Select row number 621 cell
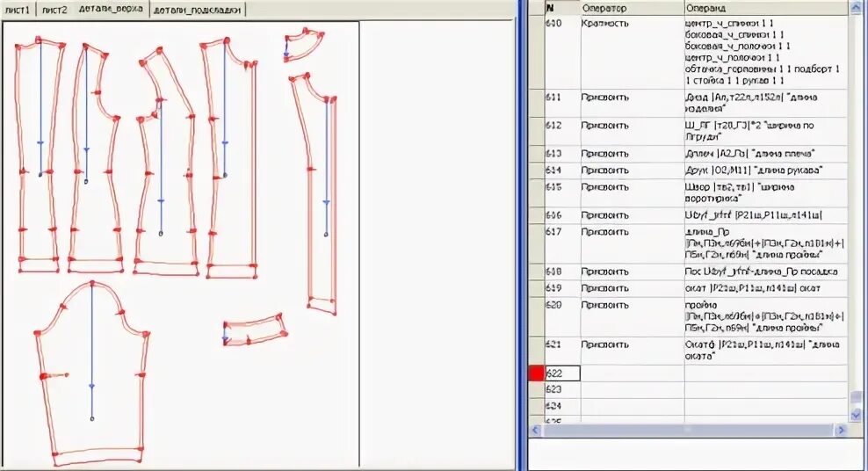This screenshot has width=868, height=471. tap(562, 351)
